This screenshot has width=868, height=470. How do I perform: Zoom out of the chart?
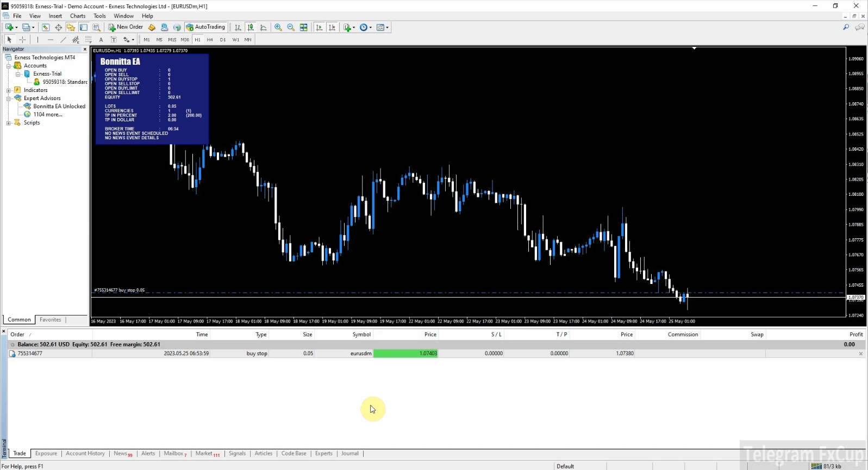pyautogui.click(x=291, y=27)
